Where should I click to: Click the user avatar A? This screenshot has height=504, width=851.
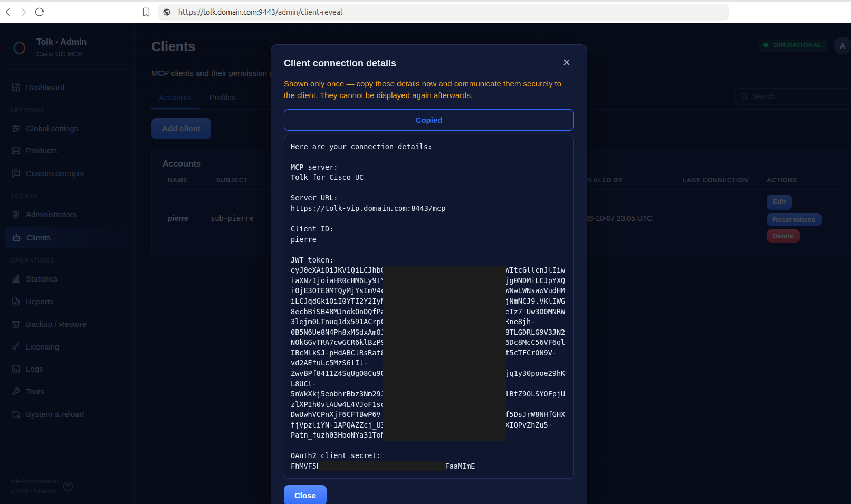(x=842, y=46)
